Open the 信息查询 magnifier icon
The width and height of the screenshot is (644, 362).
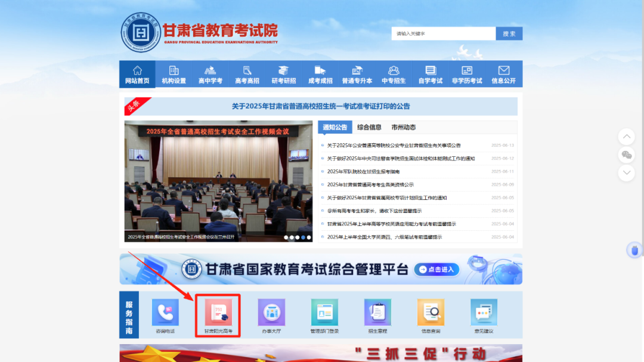[431, 313]
